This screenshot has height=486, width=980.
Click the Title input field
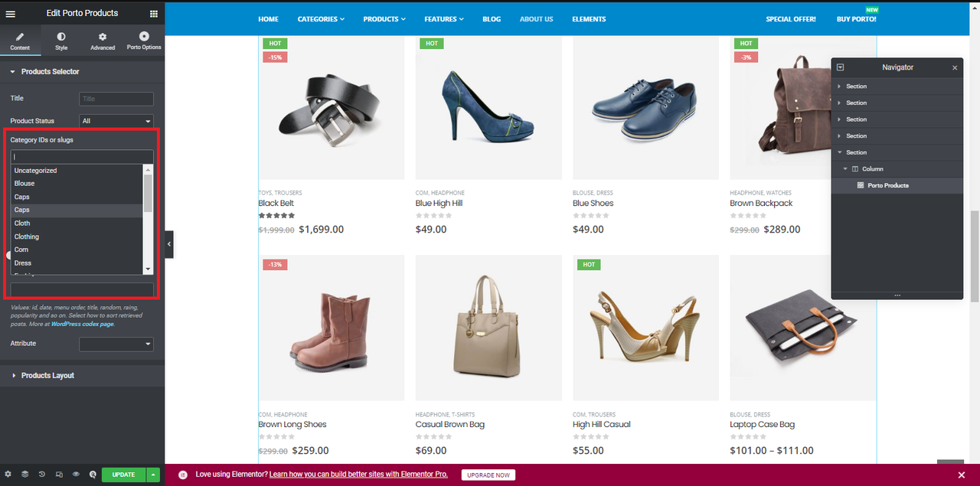[116, 99]
